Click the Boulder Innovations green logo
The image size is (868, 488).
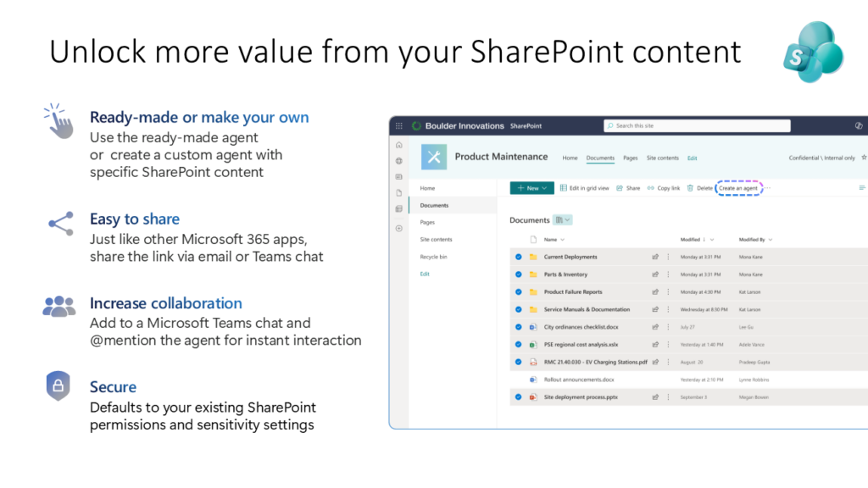coord(416,125)
